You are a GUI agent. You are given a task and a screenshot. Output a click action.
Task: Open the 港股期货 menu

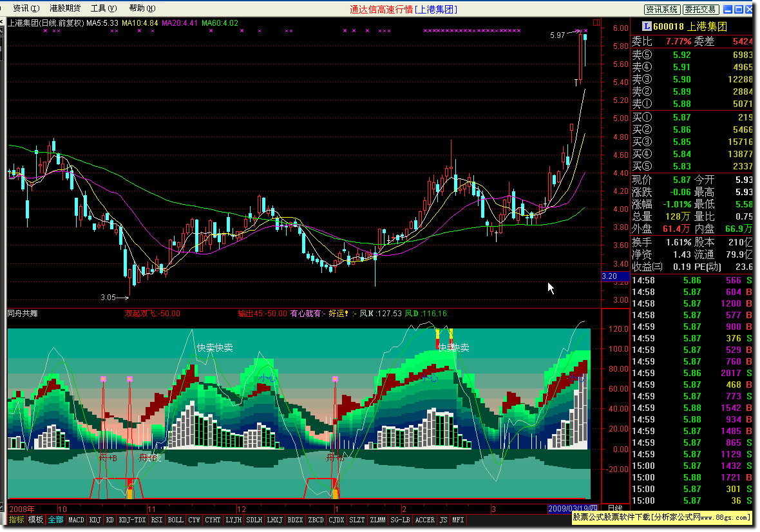(65, 8)
